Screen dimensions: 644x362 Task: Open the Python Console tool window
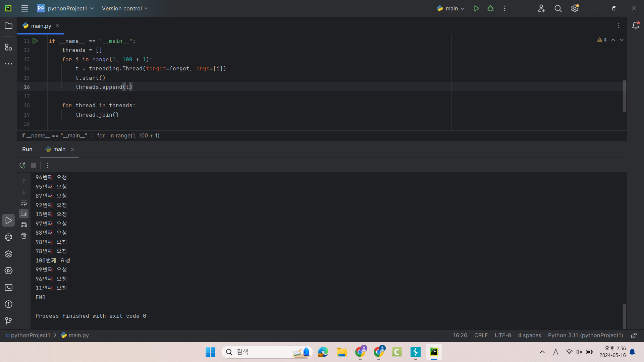(8, 237)
